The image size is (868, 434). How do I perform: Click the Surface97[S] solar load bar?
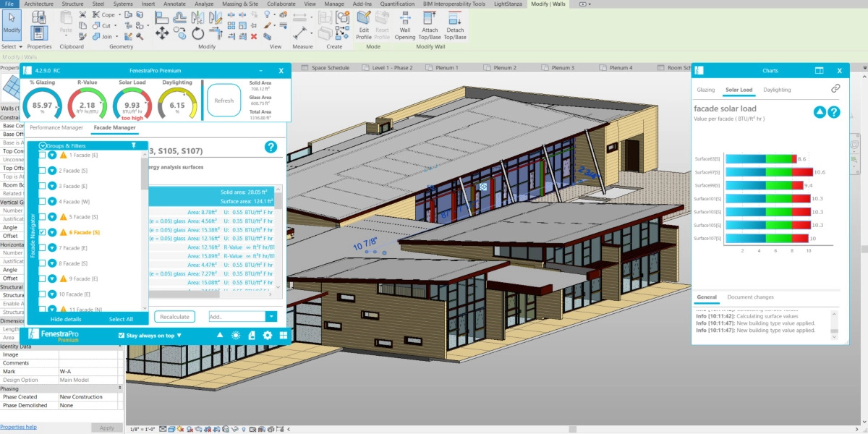click(769, 172)
